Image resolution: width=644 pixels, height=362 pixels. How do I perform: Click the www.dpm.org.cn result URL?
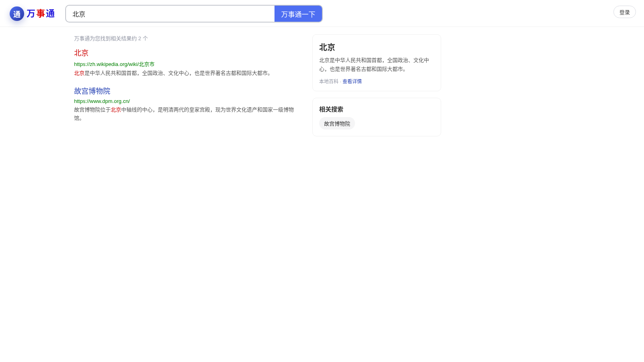(x=102, y=101)
